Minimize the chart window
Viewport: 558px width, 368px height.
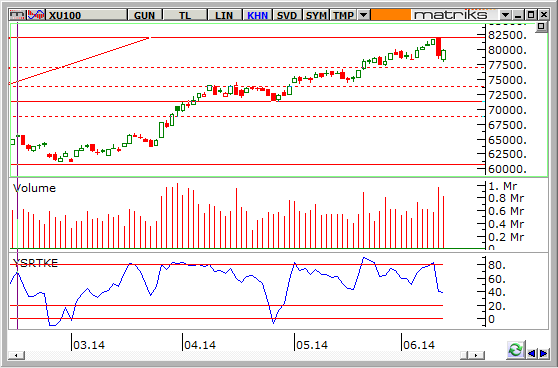coord(518,15)
